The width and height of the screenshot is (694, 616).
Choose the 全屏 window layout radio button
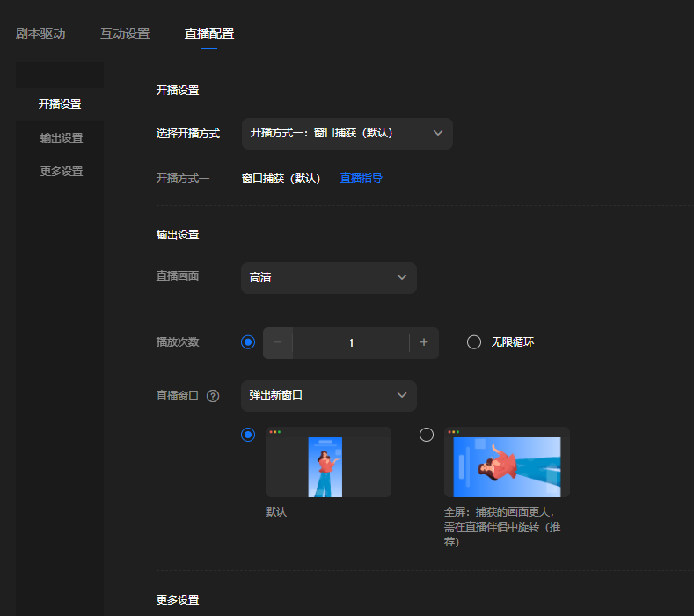[427, 435]
